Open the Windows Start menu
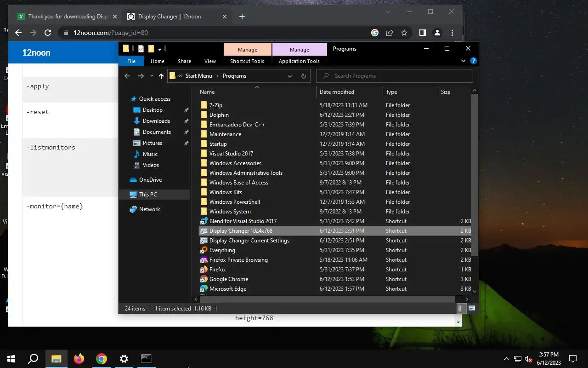Viewport: 588px width, 368px height. [11, 359]
